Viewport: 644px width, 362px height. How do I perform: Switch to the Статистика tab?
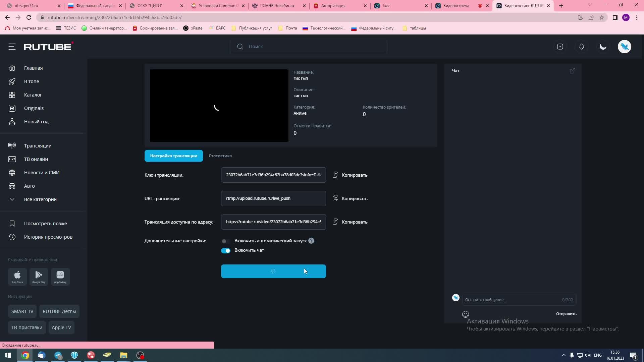click(220, 156)
